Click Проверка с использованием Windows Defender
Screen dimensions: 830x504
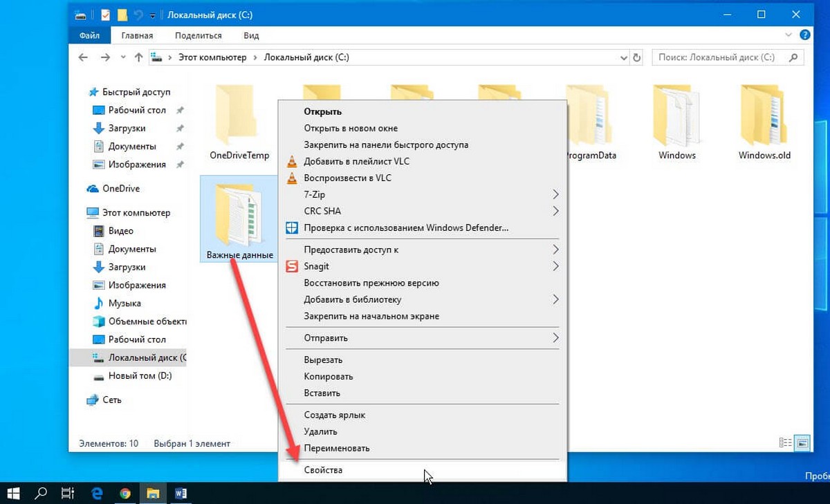click(x=422, y=227)
